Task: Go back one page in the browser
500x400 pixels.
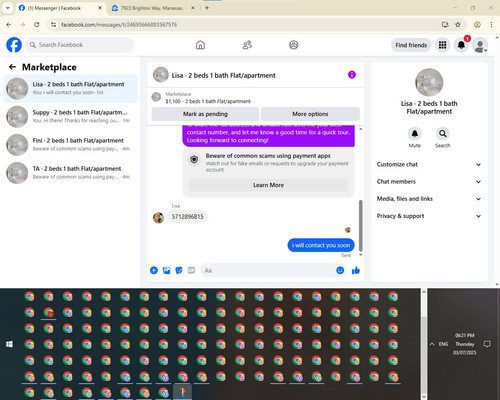Action: tap(9, 24)
